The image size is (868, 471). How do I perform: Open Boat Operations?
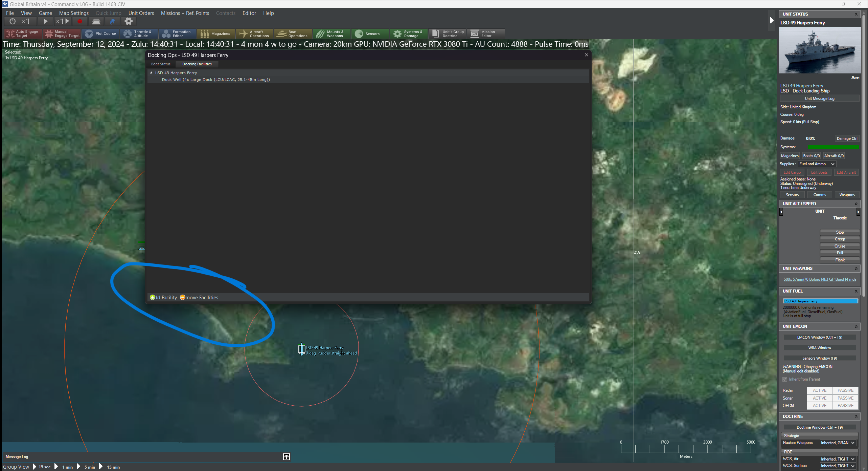[293, 34]
